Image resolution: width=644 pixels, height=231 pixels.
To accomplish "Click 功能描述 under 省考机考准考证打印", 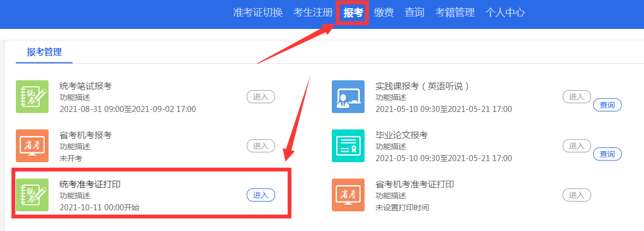I will [391, 196].
